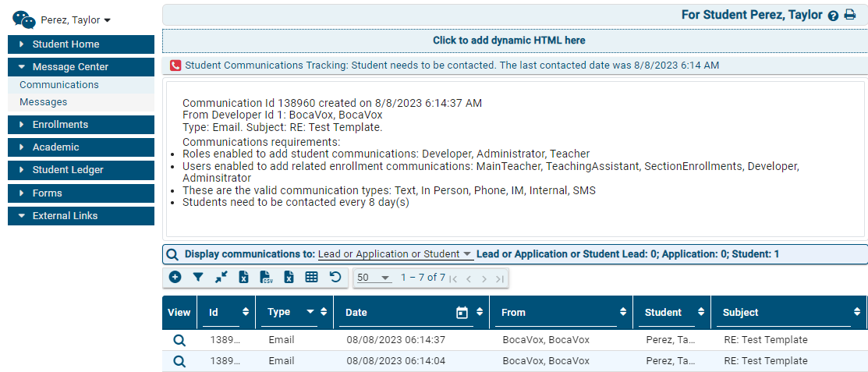Viewport: 868px width, 372px height.
Task: Sort by Id column
Action: [245, 312]
